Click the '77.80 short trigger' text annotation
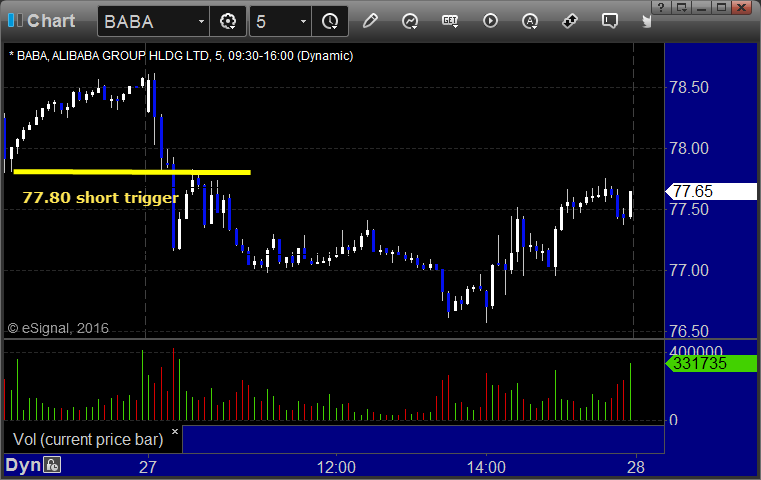Viewport: 761px width, 480px height. [100, 198]
